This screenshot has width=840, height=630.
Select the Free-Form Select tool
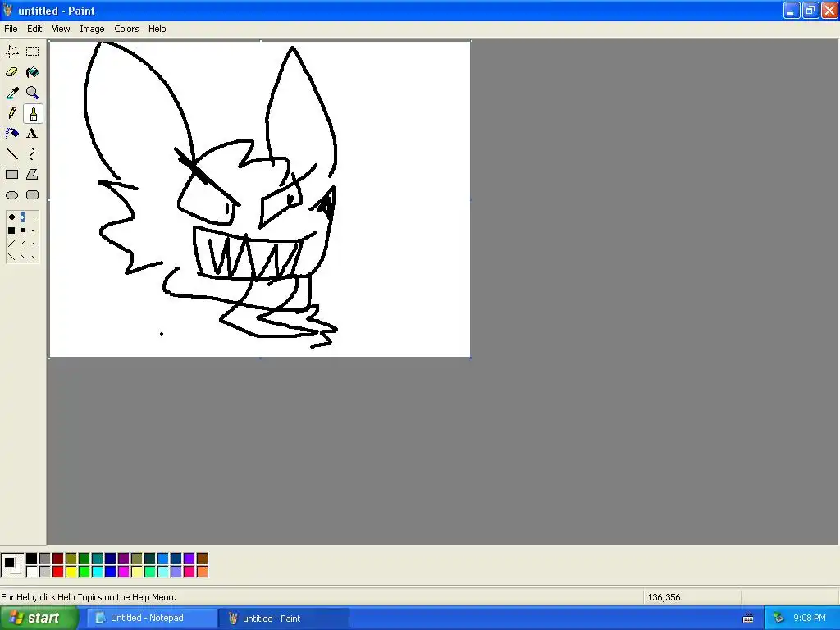click(x=11, y=52)
